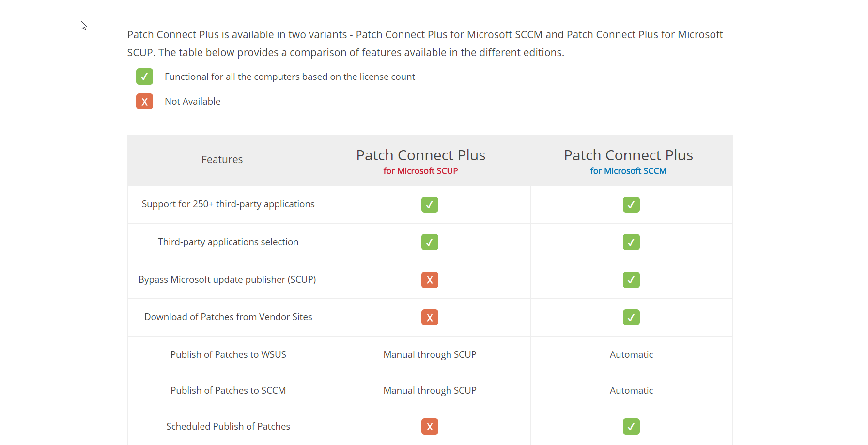868x445 pixels.
Task: Click the red 'for Microsoft SCUP' header text
Action: (420, 171)
